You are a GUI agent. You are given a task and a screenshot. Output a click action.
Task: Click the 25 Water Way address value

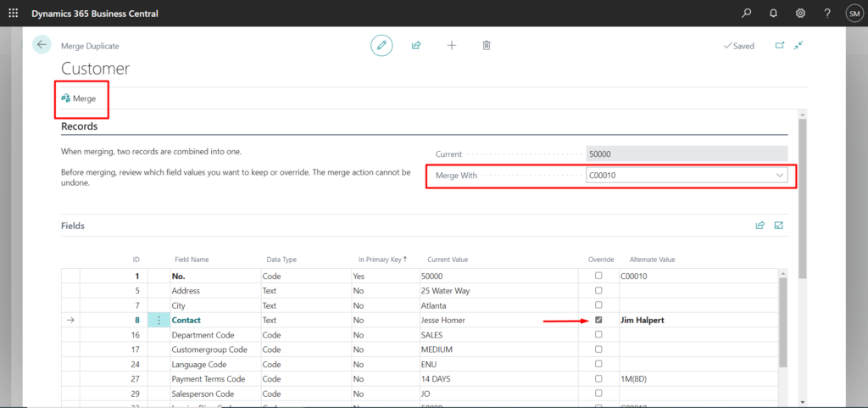click(446, 291)
